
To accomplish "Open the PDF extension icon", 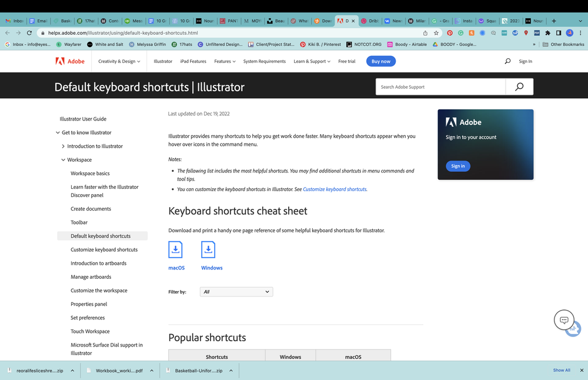I will pyautogui.click(x=537, y=33).
